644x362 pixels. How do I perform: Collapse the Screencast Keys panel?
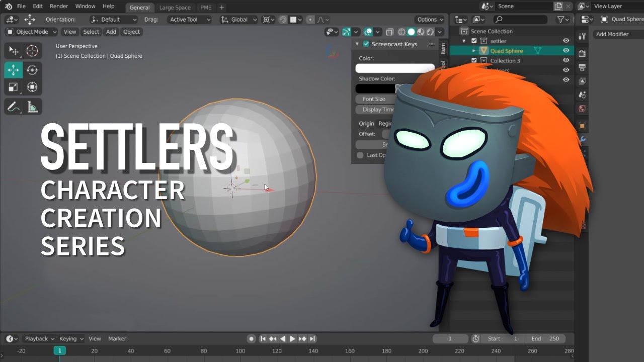coord(357,44)
